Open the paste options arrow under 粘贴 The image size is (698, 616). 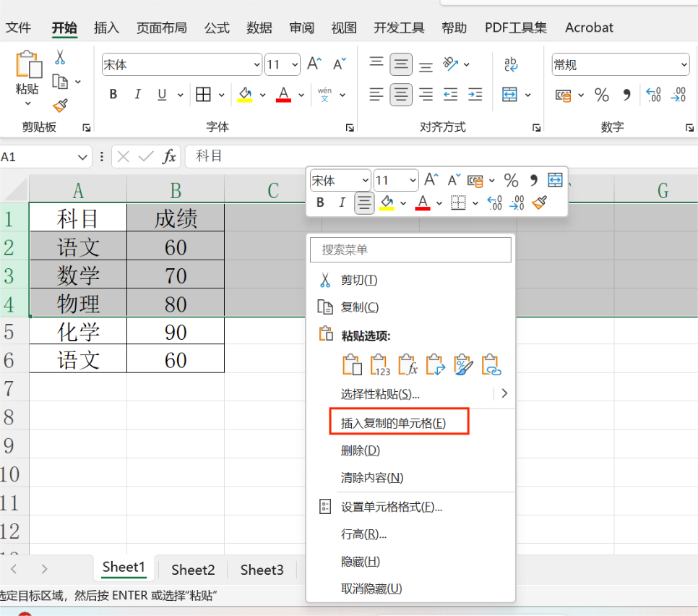28,103
